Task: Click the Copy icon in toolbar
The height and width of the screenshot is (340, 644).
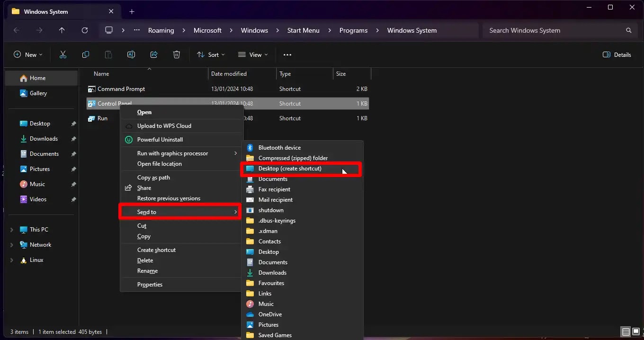Action: point(86,55)
